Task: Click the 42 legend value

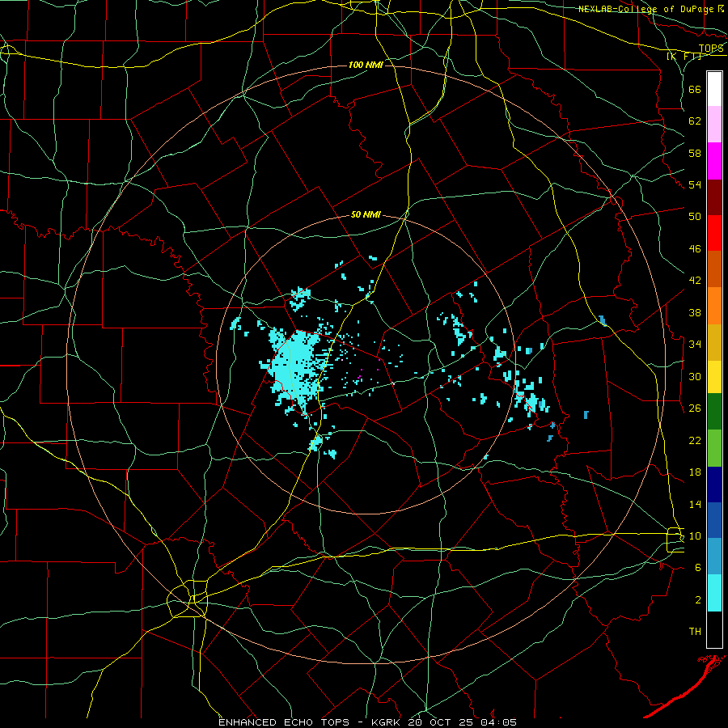Action: coord(695,281)
